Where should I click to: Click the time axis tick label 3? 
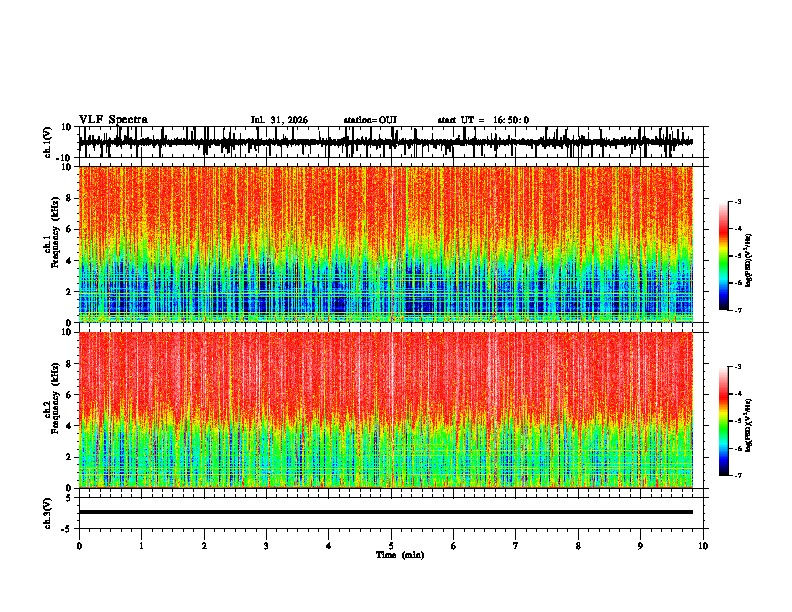[266, 546]
